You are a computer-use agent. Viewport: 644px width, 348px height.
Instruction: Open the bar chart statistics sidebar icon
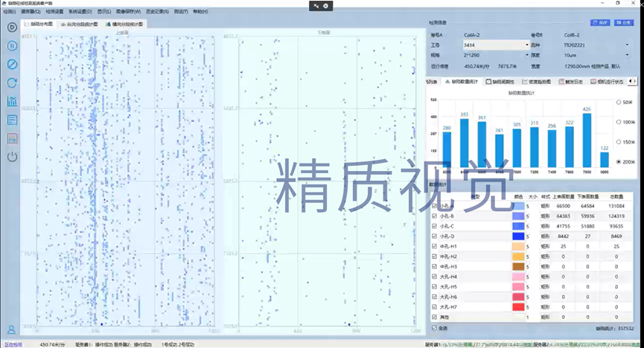(x=12, y=101)
